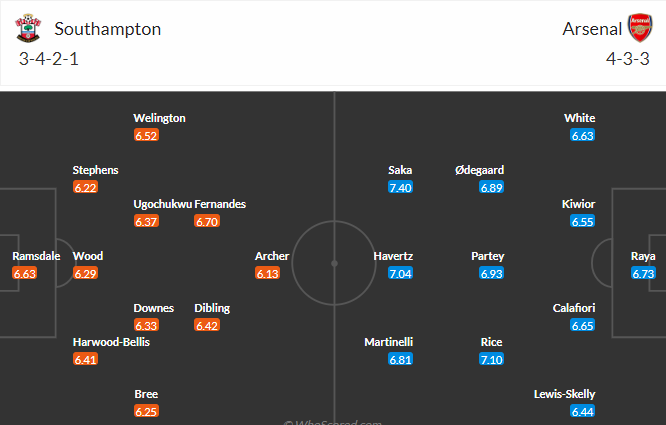
Task: Click Ugochukwu's player name
Action: point(163,204)
